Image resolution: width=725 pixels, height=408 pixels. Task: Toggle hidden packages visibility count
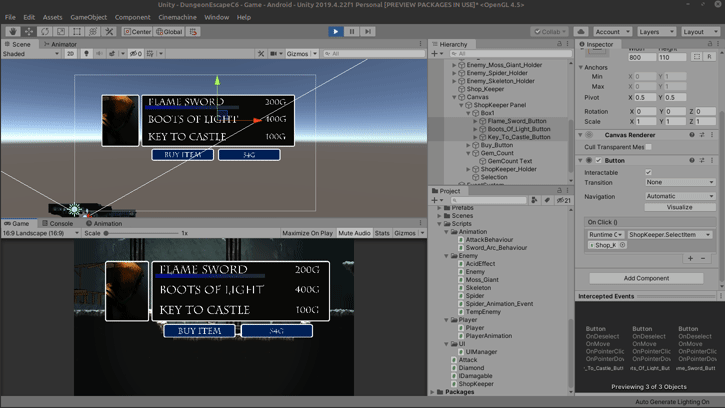(x=563, y=200)
